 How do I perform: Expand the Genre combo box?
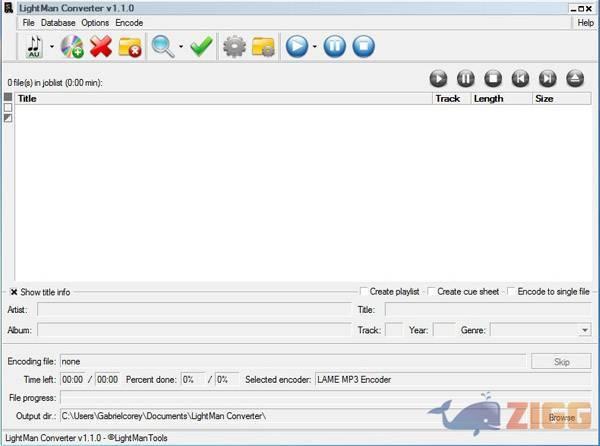pos(585,330)
